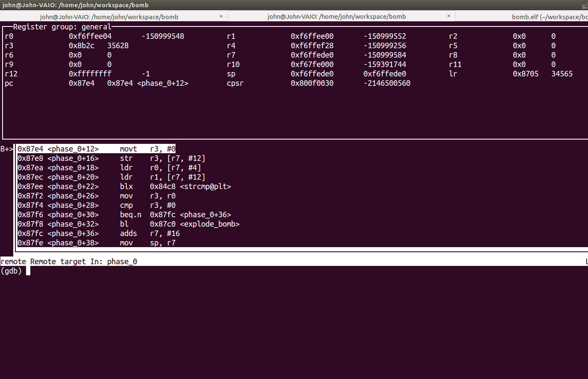Image resolution: width=588 pixels, height=379 pixels.
Task: Click the window title bar text
Action: (76, 5)
